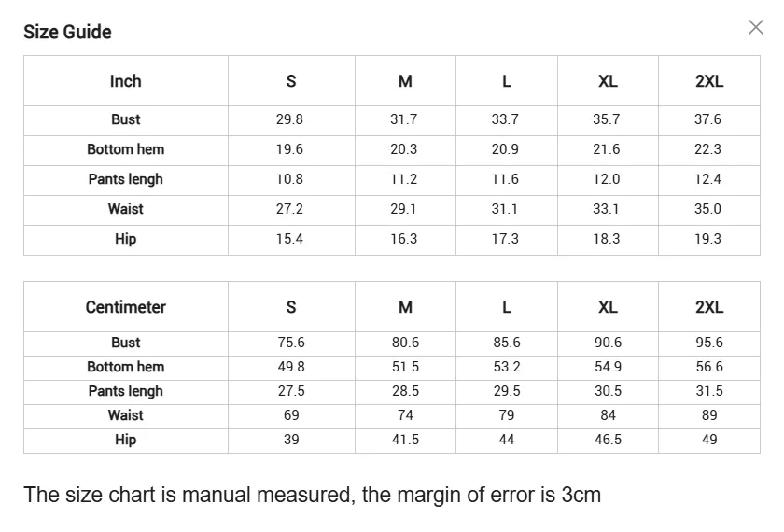Select the 11.2 pants length value
784x532 pixels.
[403, 179]
